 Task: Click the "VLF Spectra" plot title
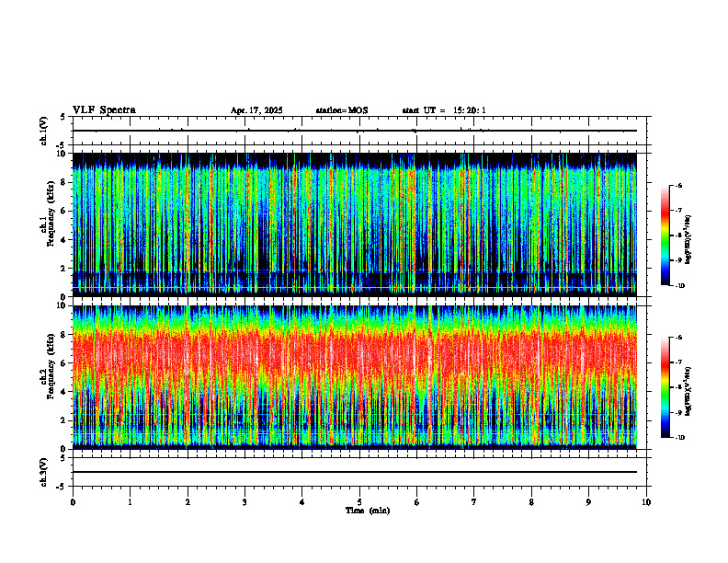click(104, 110)
